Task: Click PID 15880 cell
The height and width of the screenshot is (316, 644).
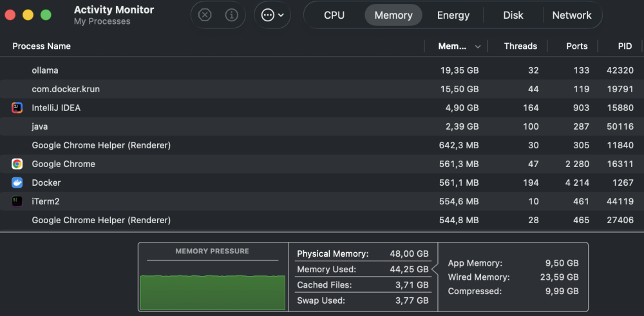Action: pyautogui.click(x=620, y=108)
